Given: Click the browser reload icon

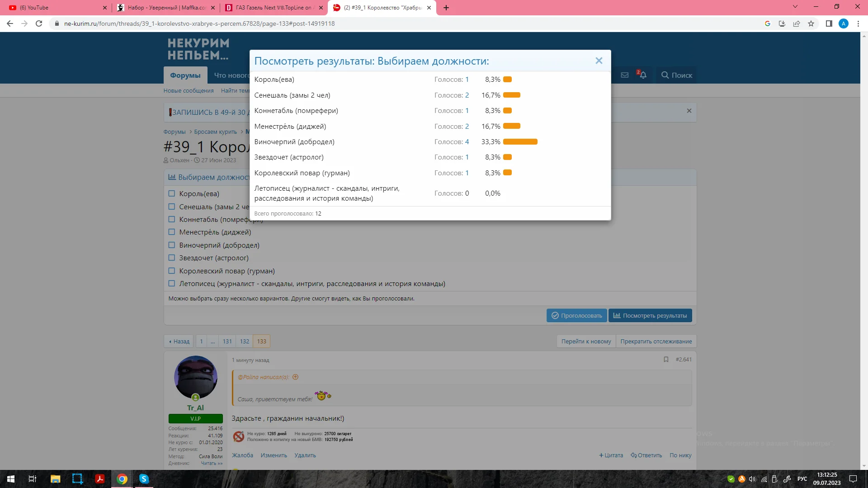Looking at the screenshot, I should (39, 23).
